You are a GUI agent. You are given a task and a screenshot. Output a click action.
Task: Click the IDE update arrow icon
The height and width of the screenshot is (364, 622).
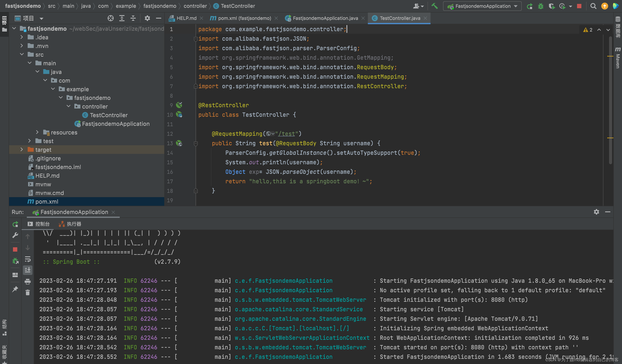[x=604, y=6]
